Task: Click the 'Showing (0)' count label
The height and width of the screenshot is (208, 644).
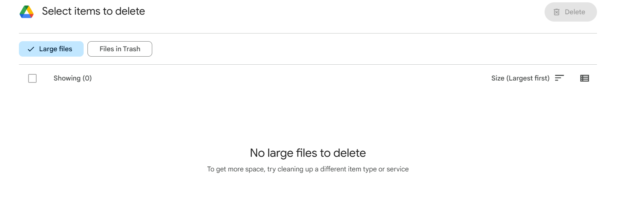Action: click(x=72, y=78)
